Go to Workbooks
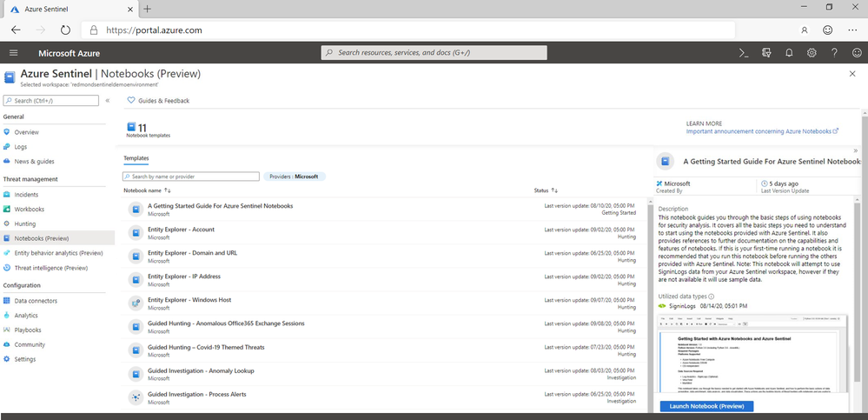 (30, 210)
